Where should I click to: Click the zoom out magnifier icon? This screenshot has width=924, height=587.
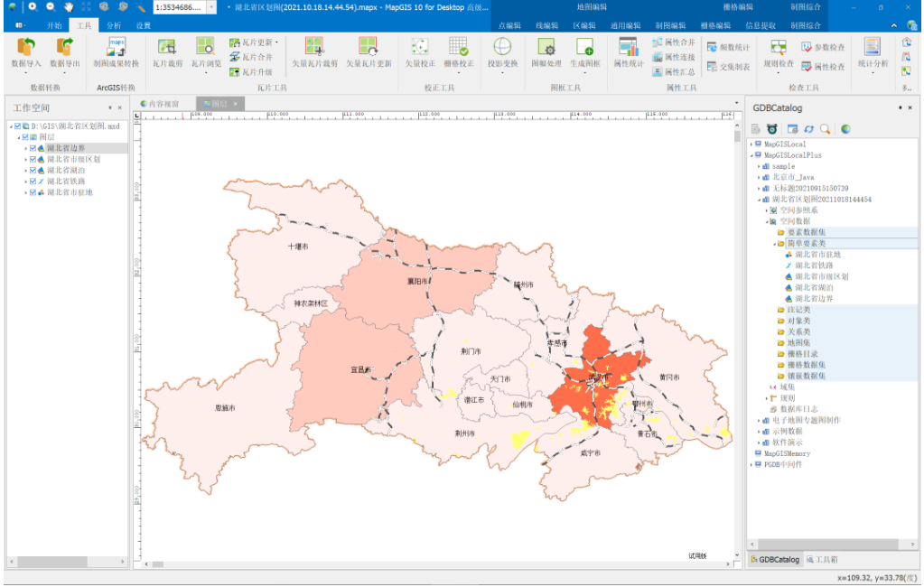coord(51,7)
